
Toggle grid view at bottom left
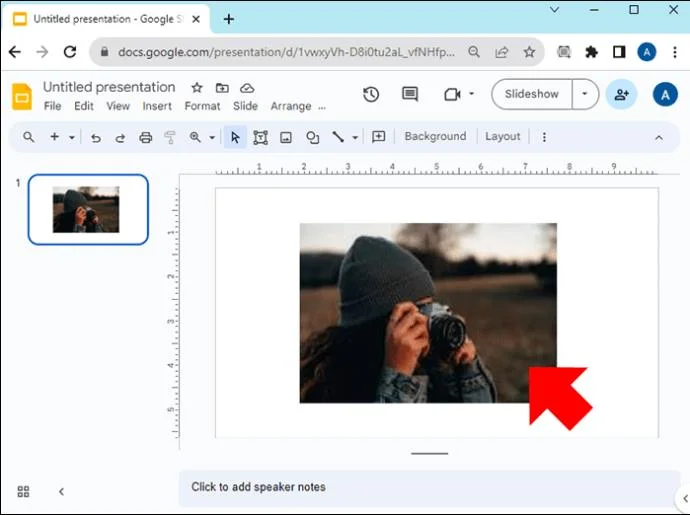click(23, 491)
